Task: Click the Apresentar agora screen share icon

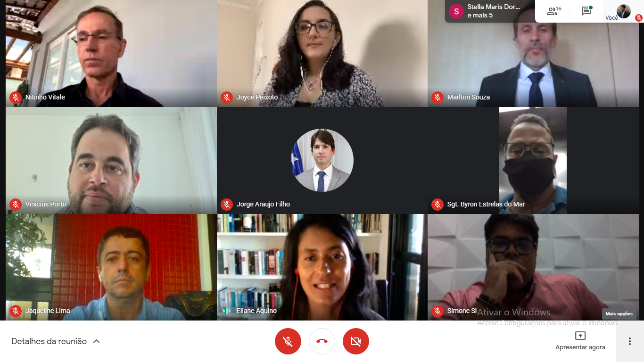Action: coord(580,336)
